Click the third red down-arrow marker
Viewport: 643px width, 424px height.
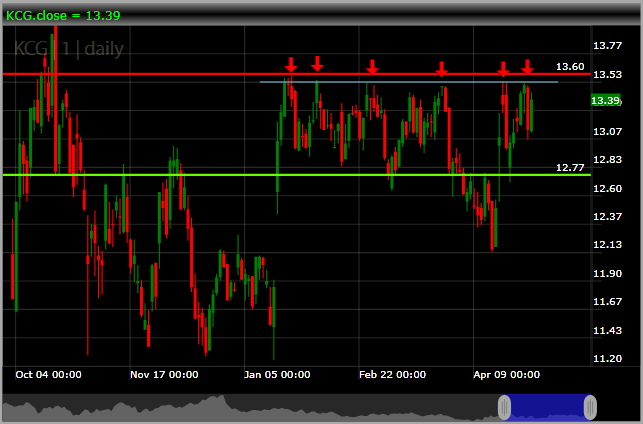click(x=372, y=67)
